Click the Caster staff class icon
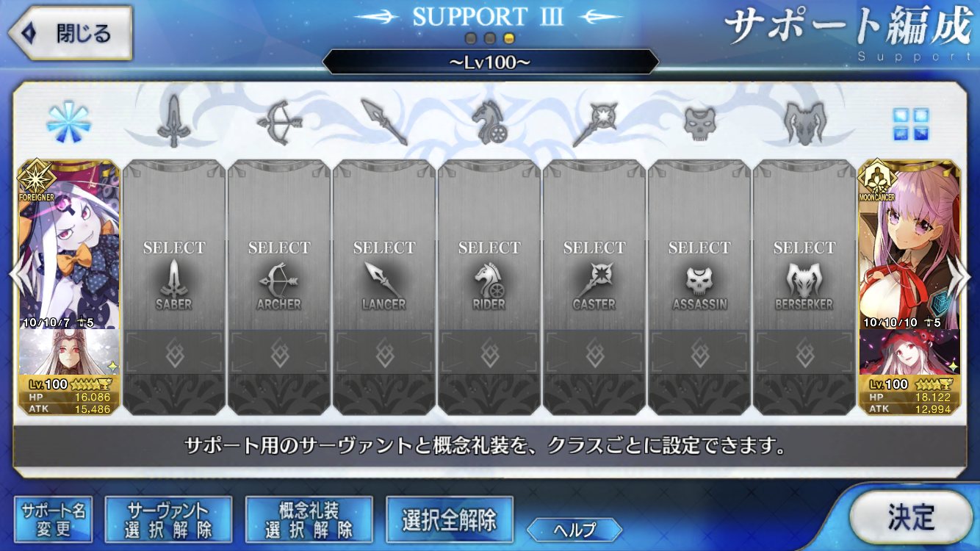The width and height of the screenshot is (980, 551). [594, 123]
